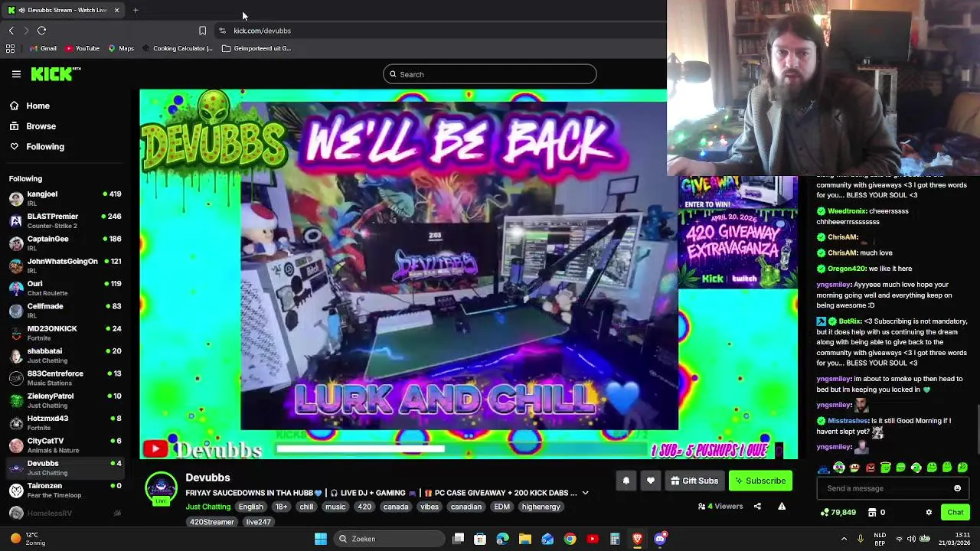This screenshot has width=980, height=551.
Task: Close the Devubbs Stream tab
Action: (x=116, y=10)
